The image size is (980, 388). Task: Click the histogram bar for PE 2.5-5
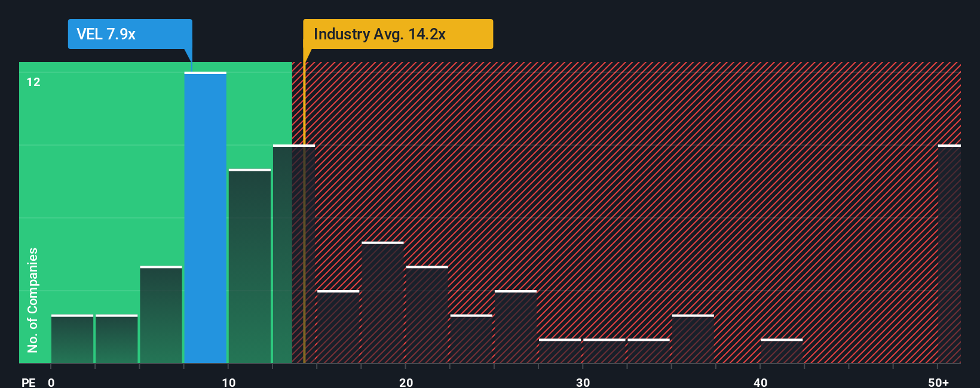[x=117, y=338]
